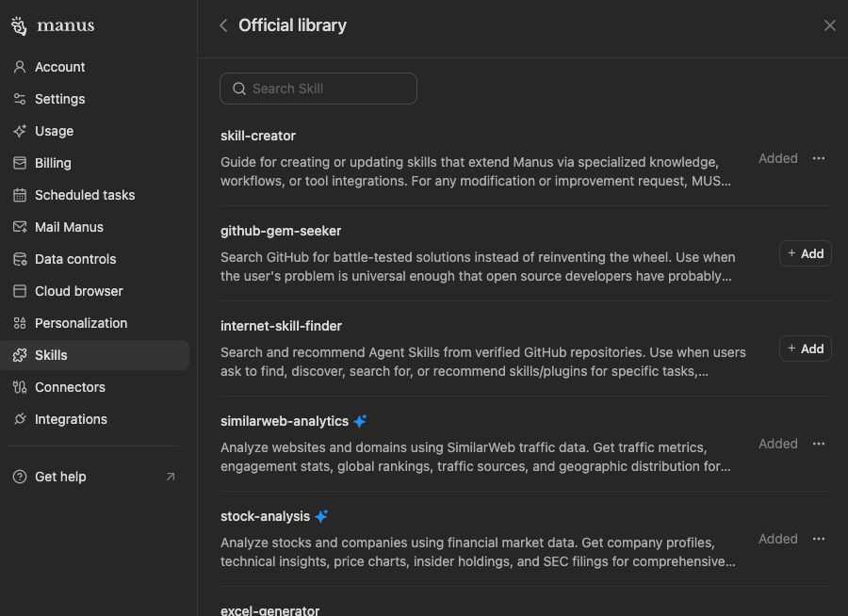Image resolution: width=848 pixels, height=616 pixels.
Task: Click the github-gem-seeker title
Action: pos(281,231)
